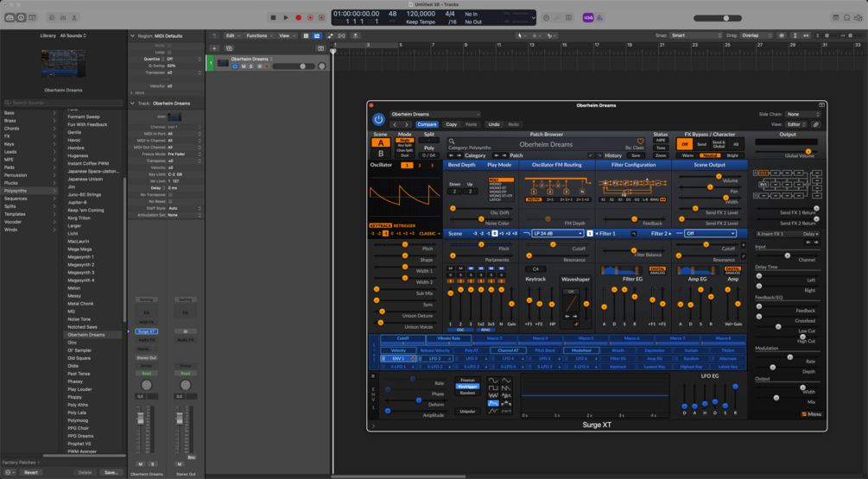Open the Functions menu in tracks area

click(258, 35)
